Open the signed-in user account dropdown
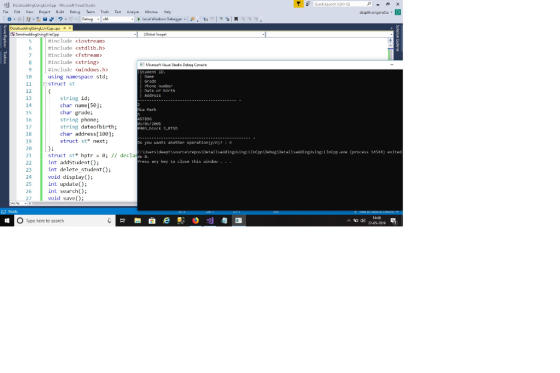Image resolution: width=560 pixels, height=373 pixels. 376,12
